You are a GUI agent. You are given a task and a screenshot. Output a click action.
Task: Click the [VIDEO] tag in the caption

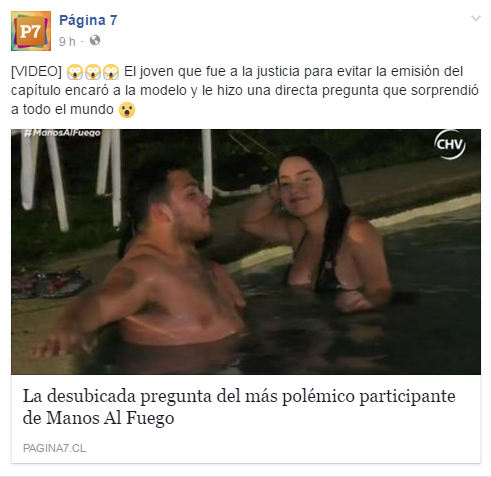(36, 71)
